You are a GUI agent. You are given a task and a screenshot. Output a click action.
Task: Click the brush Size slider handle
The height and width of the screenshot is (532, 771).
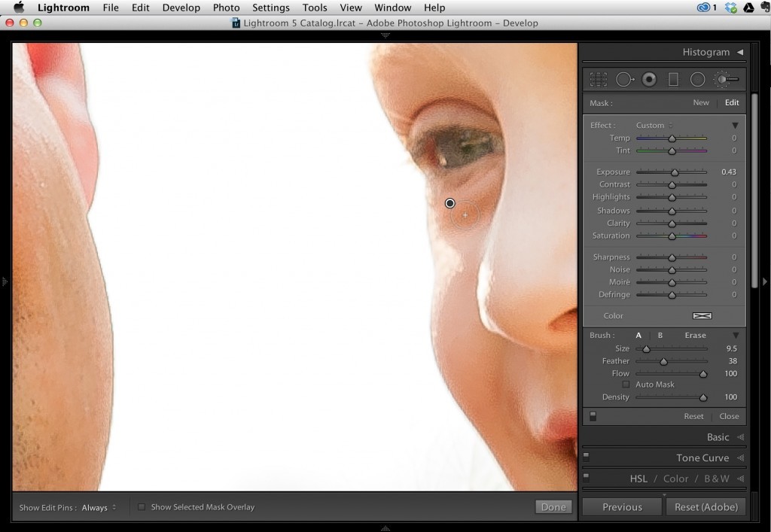tap(646, 348)
